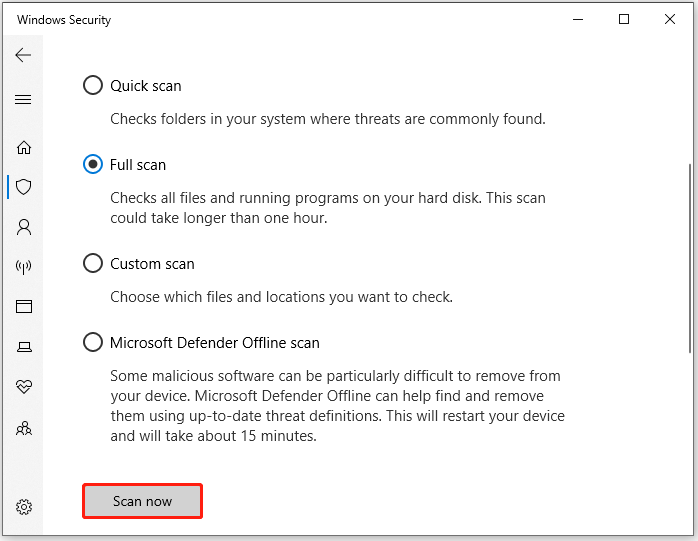Close the Windows Security window

pyautogui.click(x=670, y=19)
